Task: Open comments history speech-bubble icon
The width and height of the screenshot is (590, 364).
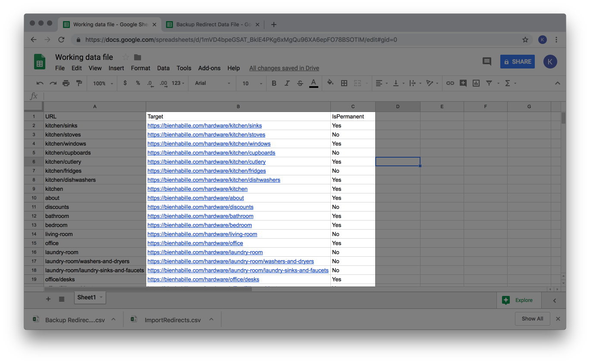Action: coord(487,62)
